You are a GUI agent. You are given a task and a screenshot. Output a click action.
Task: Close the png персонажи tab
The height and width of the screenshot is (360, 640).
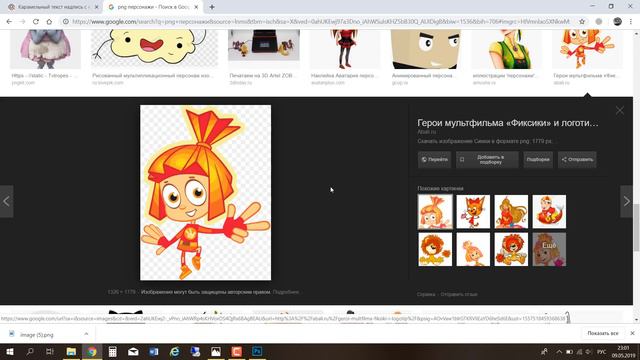tap(196, 7)
